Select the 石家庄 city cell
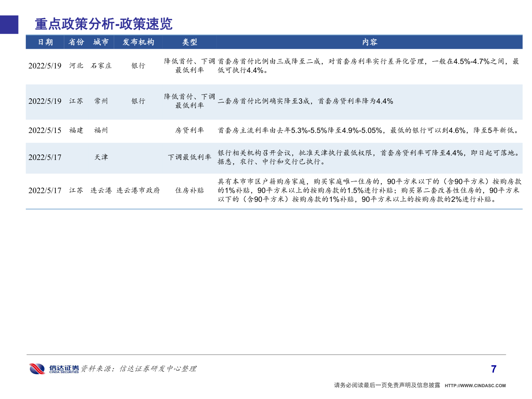The height and width of the screenshot is (399, 532). click(x=101, y=66)
